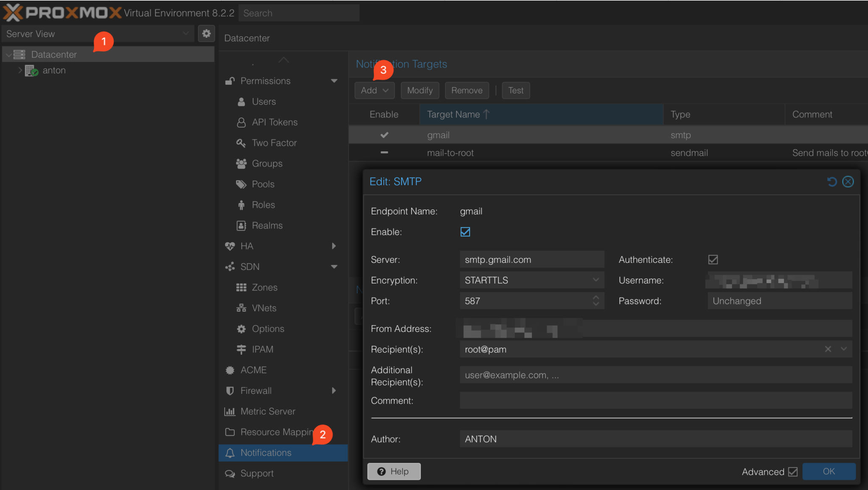The height and width of the screenshot is (490, 868).
Task: Open Users settings via the user icon
Action: (241, 101)
